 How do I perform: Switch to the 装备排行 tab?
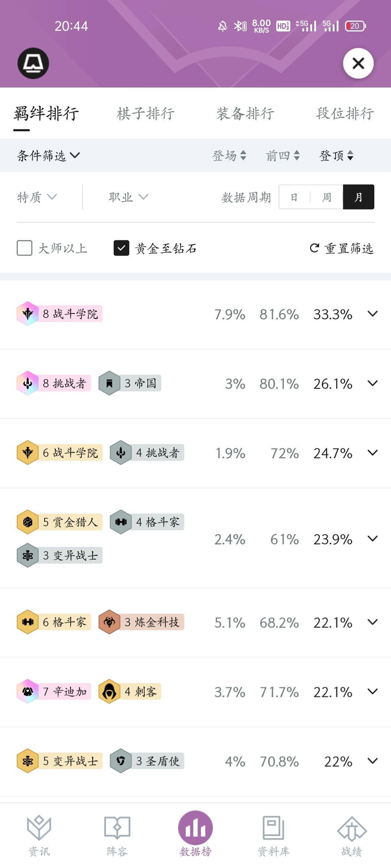pyautogui.click(x=245, y=114)
